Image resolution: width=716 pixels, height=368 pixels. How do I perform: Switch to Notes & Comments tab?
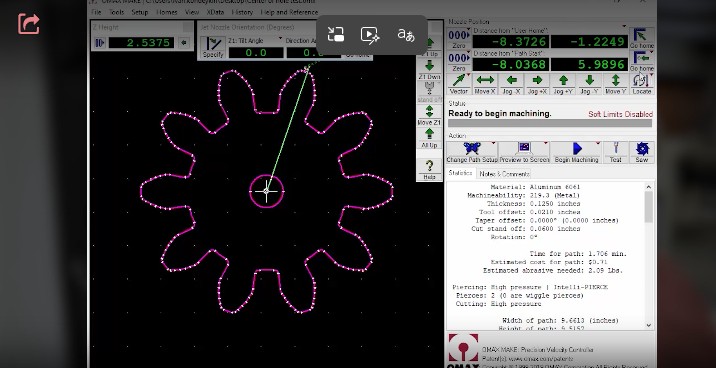pos(505,174)
